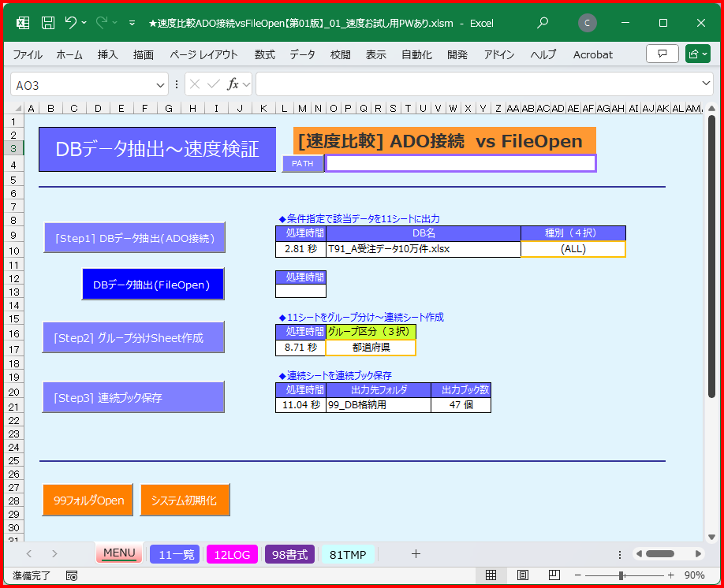
Task: Open the 数式 ribbon tab
Action: click(264, 54)
